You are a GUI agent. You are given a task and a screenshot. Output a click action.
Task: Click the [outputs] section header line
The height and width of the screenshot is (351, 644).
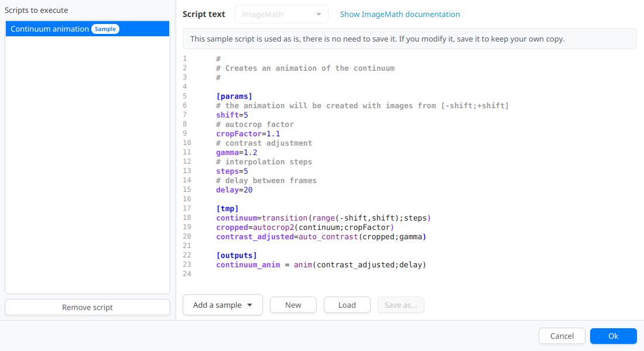237,255
